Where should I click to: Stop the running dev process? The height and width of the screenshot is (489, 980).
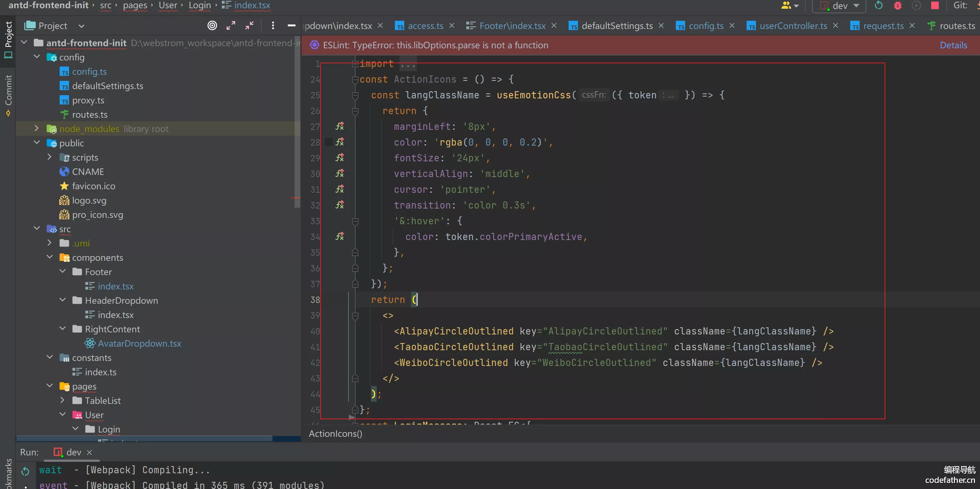[x=935, y=5]
